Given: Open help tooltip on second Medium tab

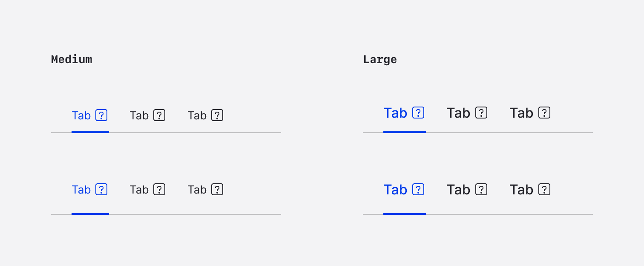Looking at the screenshot, I should [x=159, y=115].
